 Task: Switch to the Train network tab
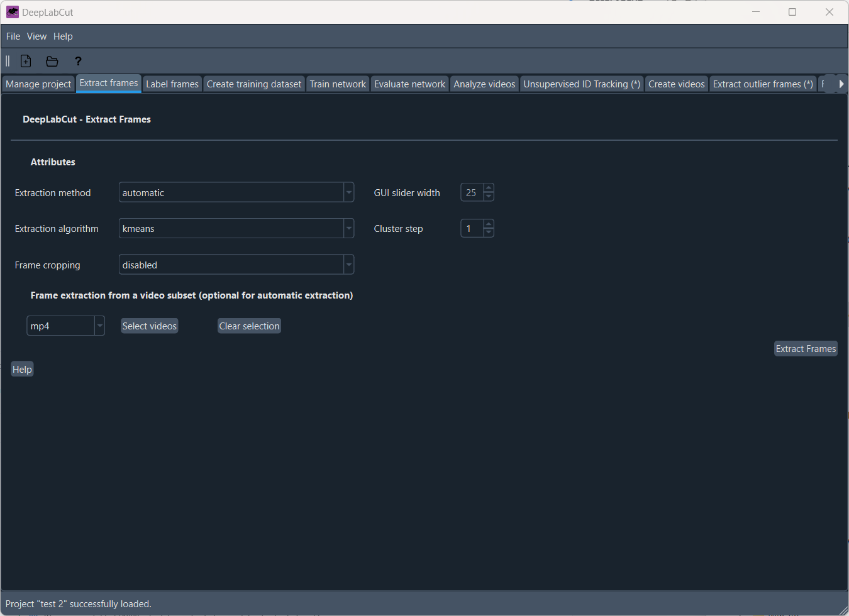338,84
